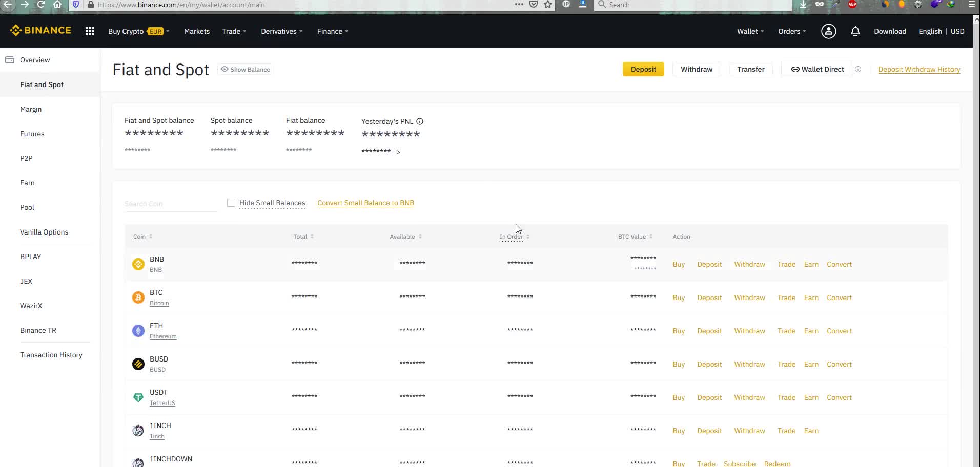Viewport: 980px width, 467px height.
Task: Click the browser reload icon
Action: click(41, 5)
